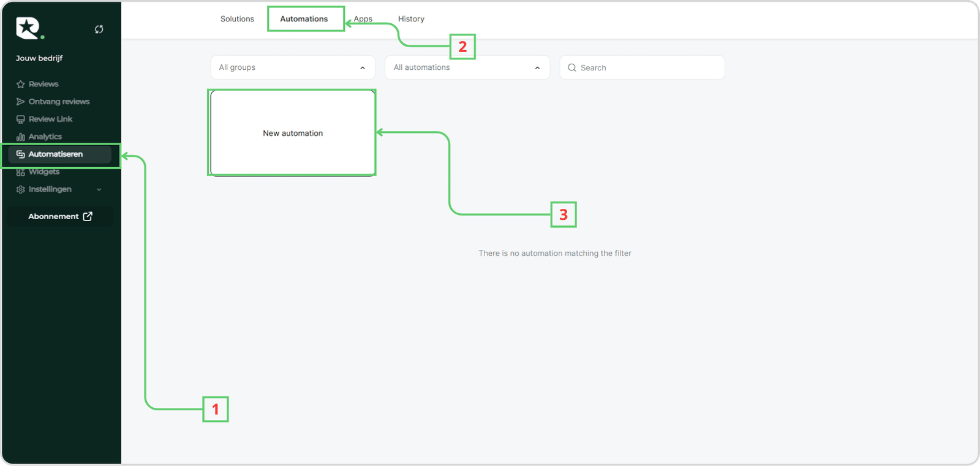The width and height of the screenshot is (980, 466).
Task: Click the sync arrows icon in sidebar
Action: tap(99, 29)
